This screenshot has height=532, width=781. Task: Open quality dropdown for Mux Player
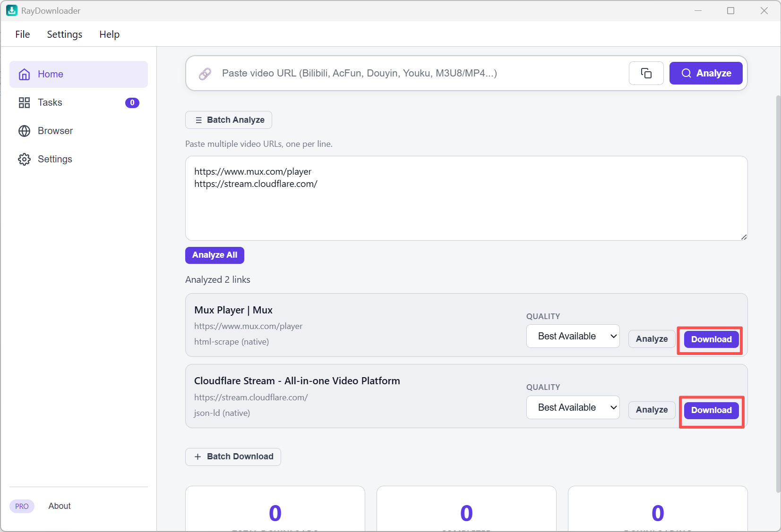point(573,336)
